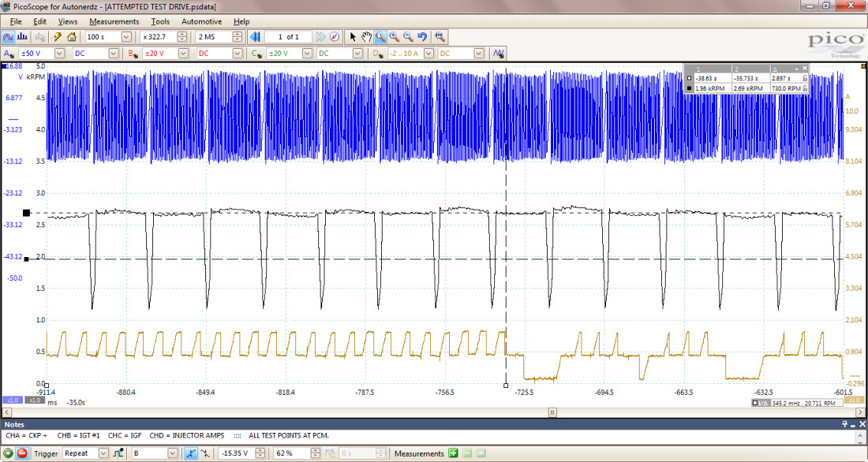
Task: Select the arrow selection tool
Action: click(353, 37)
